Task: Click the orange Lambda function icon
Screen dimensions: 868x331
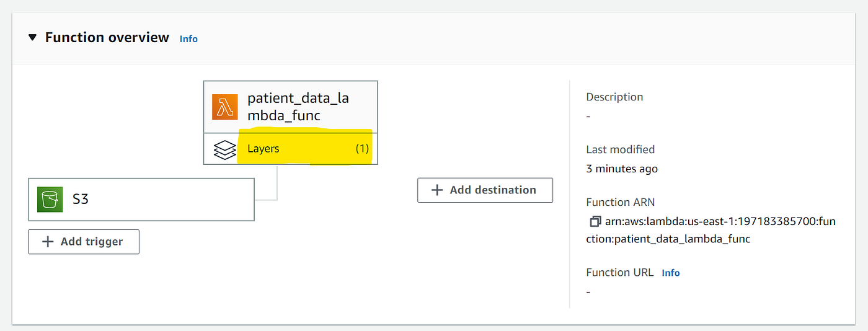Action: point(225,107)
